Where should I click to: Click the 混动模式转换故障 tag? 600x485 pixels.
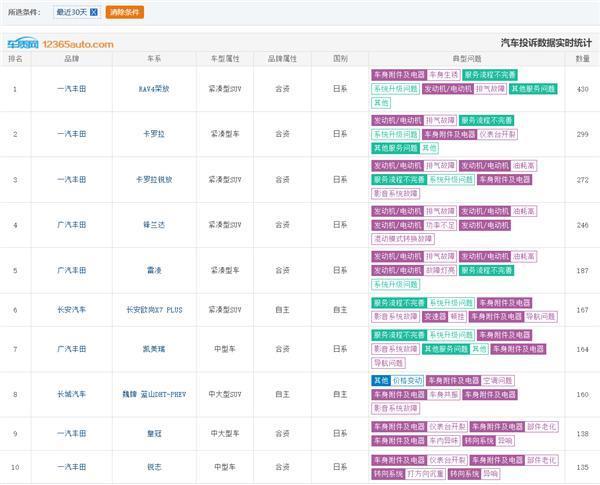click(403, 239)
